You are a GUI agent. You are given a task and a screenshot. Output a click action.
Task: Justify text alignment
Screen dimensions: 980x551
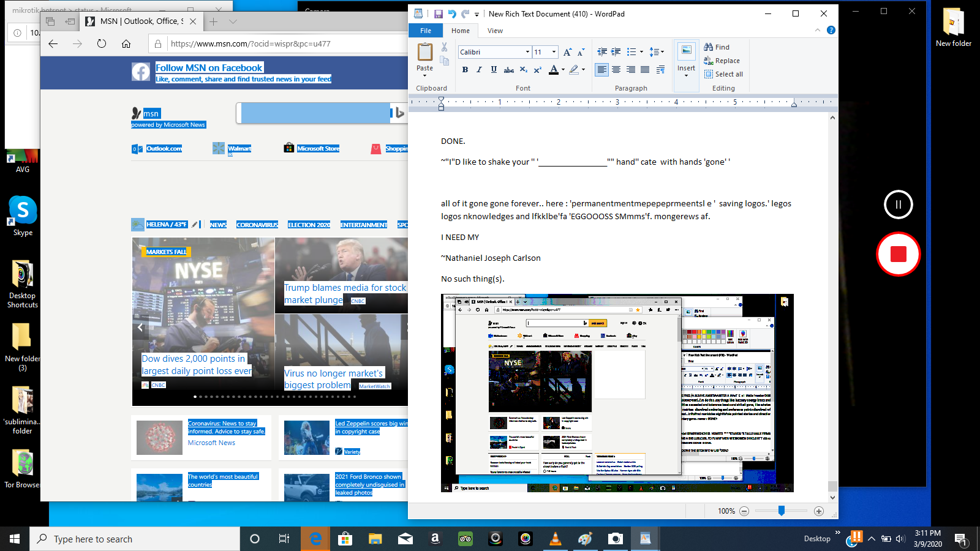coord(645,70)
